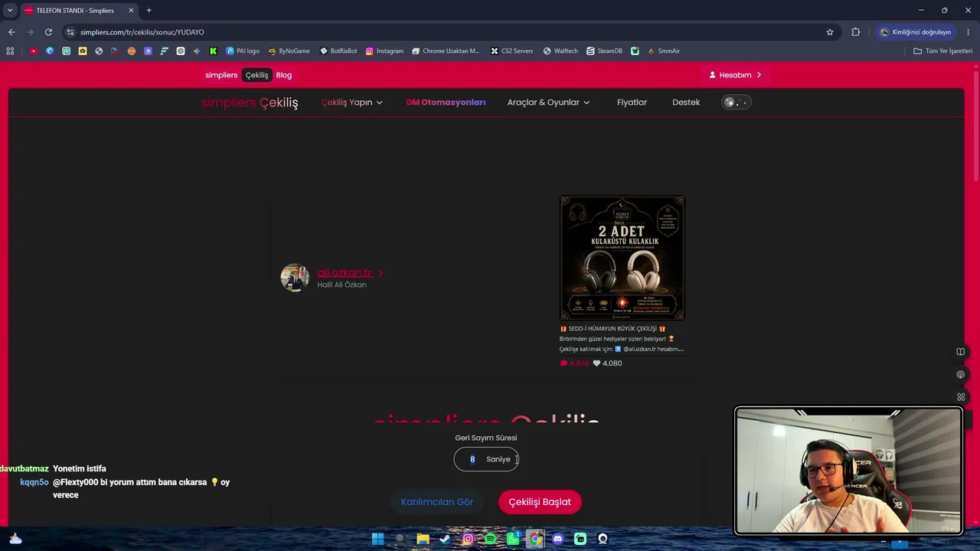980x551 pixels.
Task: Expand the Çekiliş Yapın dropdown
Action: coord(351,103)
